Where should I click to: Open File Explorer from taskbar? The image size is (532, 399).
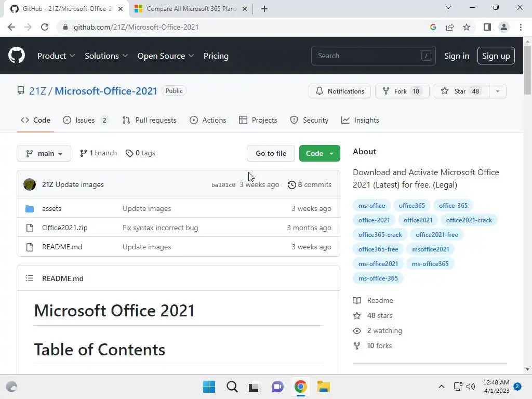(x=323, y=387)
